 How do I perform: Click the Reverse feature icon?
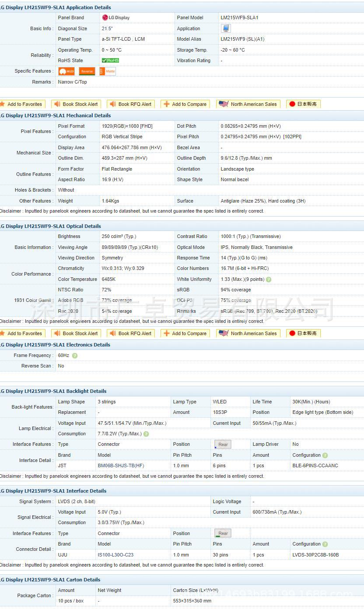tap(87, 71)
